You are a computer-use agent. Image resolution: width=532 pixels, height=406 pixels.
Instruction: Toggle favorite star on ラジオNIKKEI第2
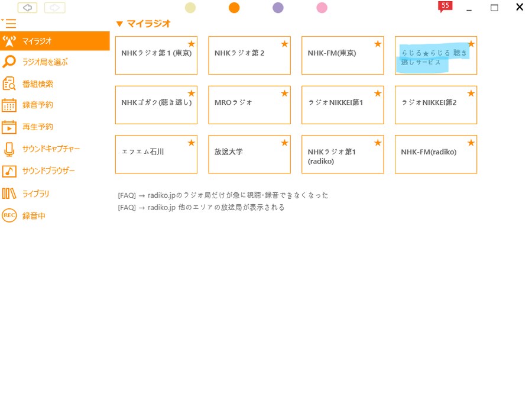(x=471, y=93)
